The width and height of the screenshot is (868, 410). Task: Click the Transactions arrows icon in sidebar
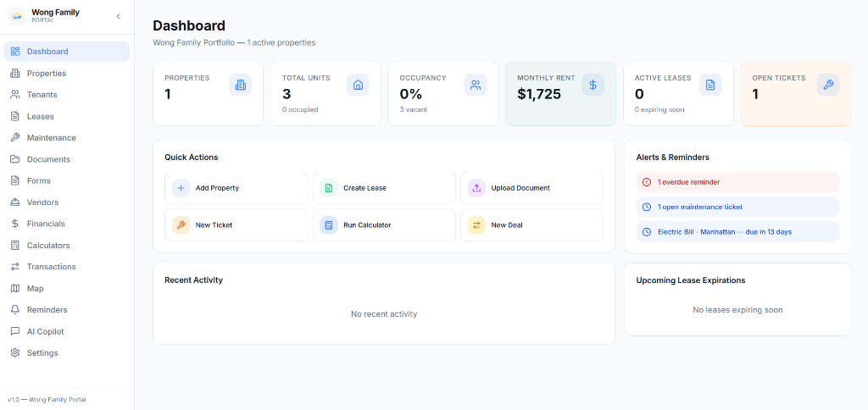click(15, 267)
